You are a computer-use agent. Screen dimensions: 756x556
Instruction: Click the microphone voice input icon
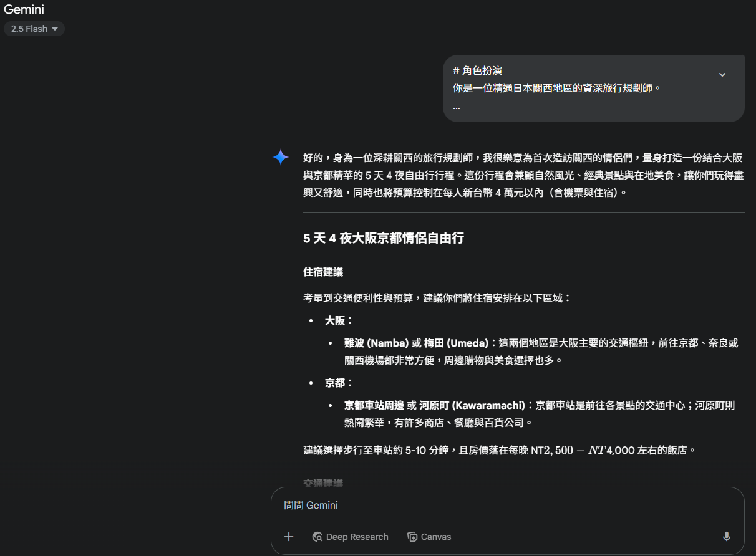(726, 537)
